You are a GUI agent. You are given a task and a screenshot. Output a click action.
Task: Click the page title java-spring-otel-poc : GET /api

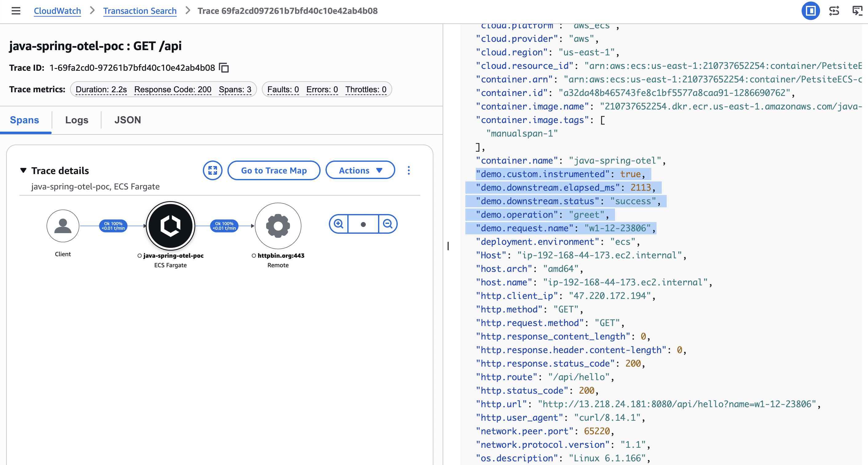[x=95, y=46]
